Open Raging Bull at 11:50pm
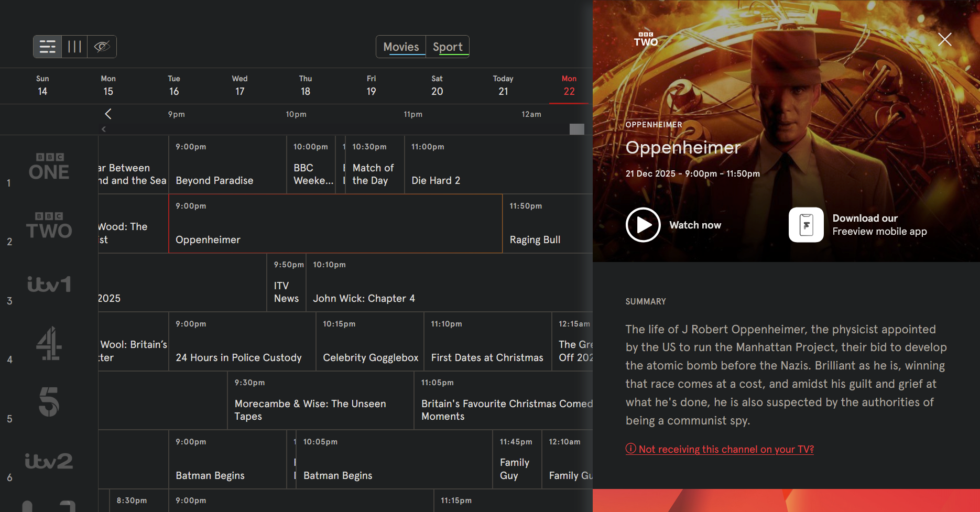 [548, 224]
